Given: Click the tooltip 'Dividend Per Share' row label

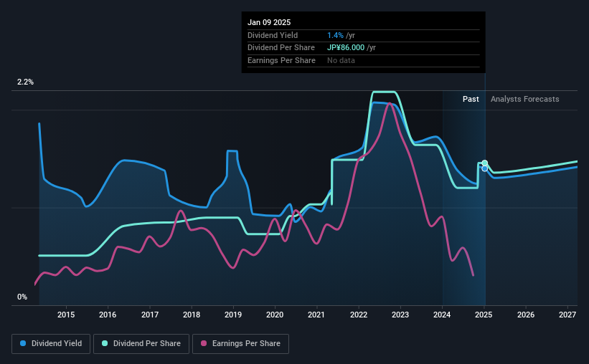Looking at the screenshot, I should pyautogui.click(x=281, y=48).
